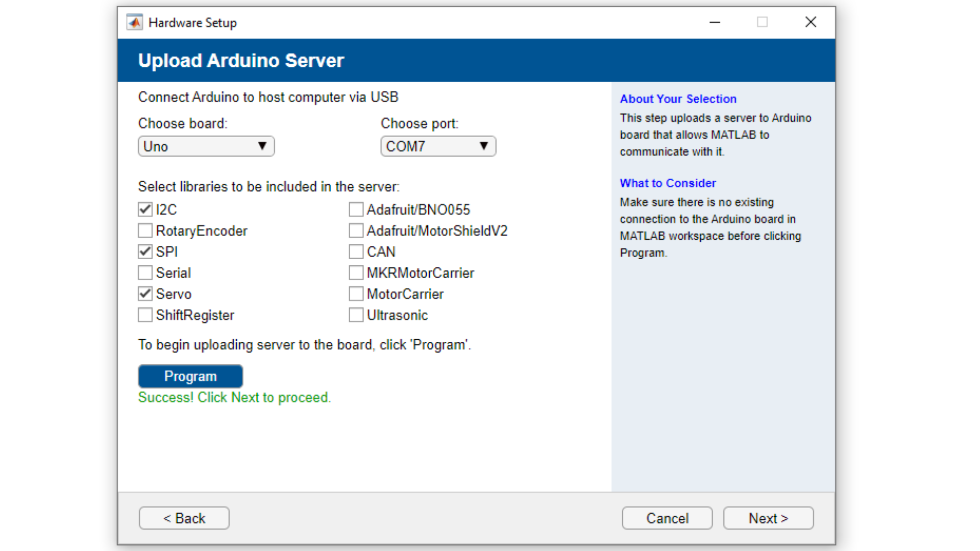Uncheck the I2C library checkbox
Image resolution: width=980 pixels, height=551 pixels.
coord(145,210)
